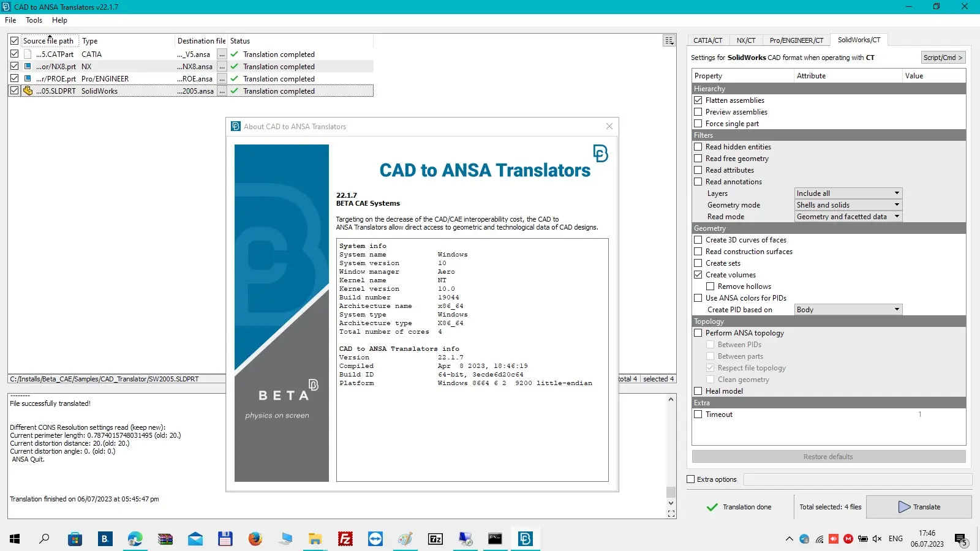
Task: Switch to Pro/ENGINEER/CT tab
Action: (x=796, y=40)
